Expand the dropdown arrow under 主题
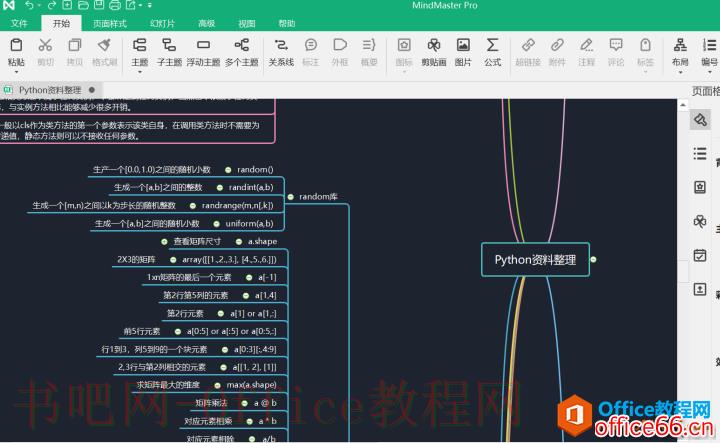Screen dimensions: 720x443 point(140,72)
